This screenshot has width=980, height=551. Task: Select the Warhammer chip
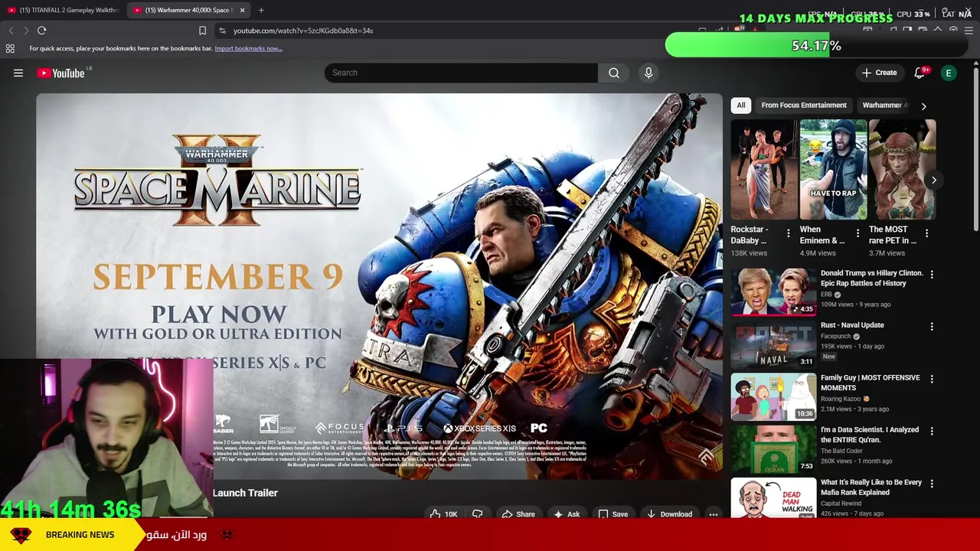[x=884, y=105]
